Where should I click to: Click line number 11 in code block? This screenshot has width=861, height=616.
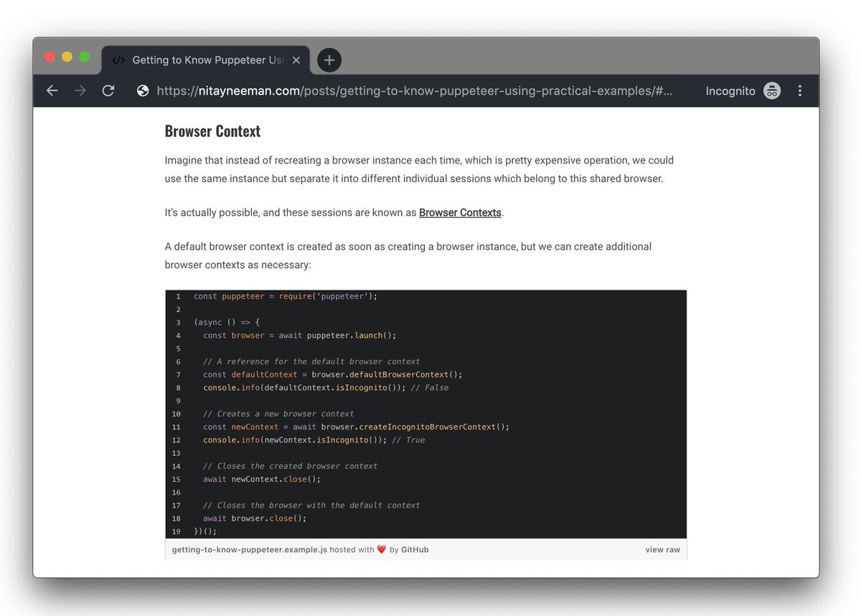click(x=177, y=427)
